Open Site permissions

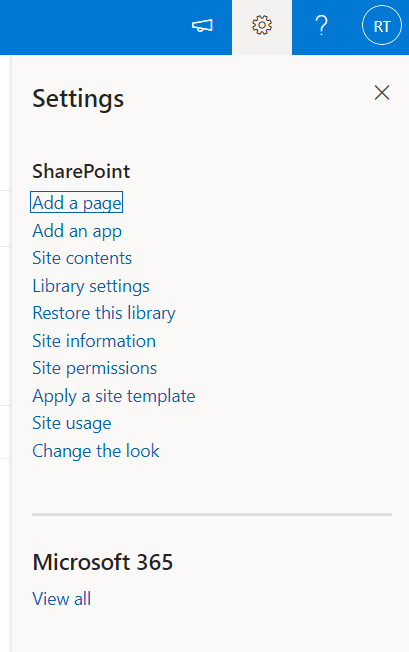click(x=94, y=368)
